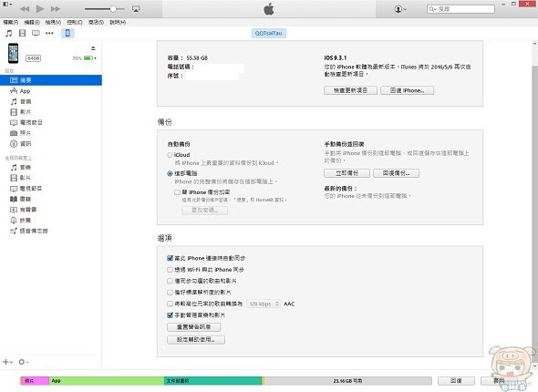Open 電視節目 TV Shows under On My Device section
This screenshot has height=392, width=538.
51,189
